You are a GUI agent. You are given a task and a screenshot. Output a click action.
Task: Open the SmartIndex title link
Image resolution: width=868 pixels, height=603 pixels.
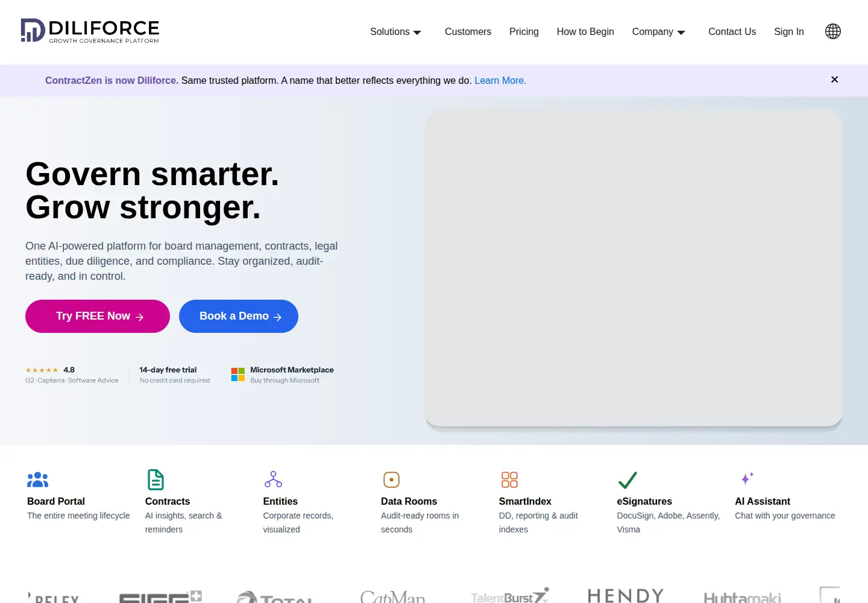(x=525, y=501)
